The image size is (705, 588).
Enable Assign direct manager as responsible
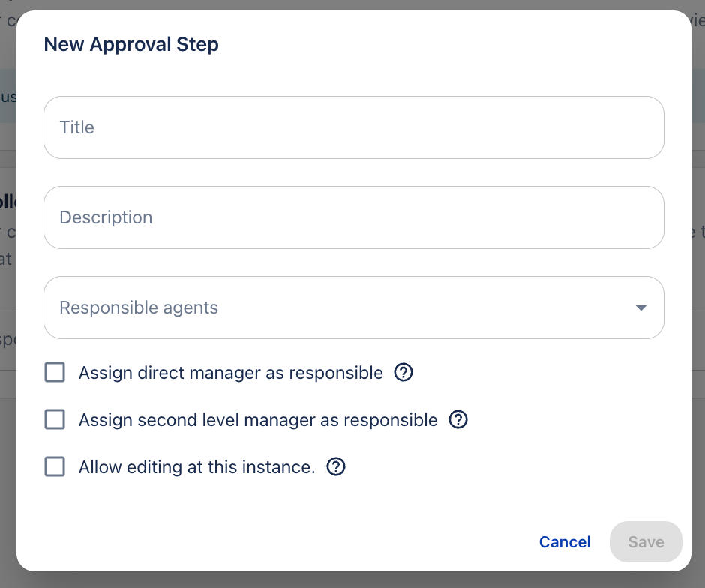pos(54,372)
